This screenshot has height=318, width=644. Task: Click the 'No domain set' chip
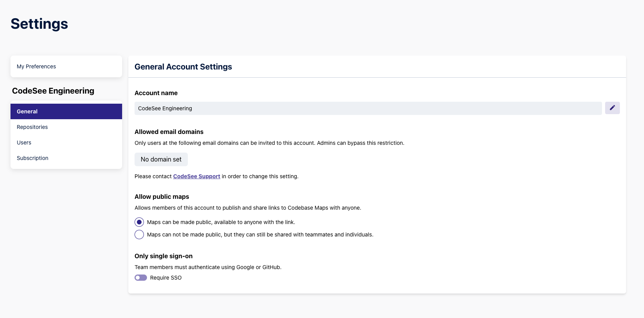point(161,159)
